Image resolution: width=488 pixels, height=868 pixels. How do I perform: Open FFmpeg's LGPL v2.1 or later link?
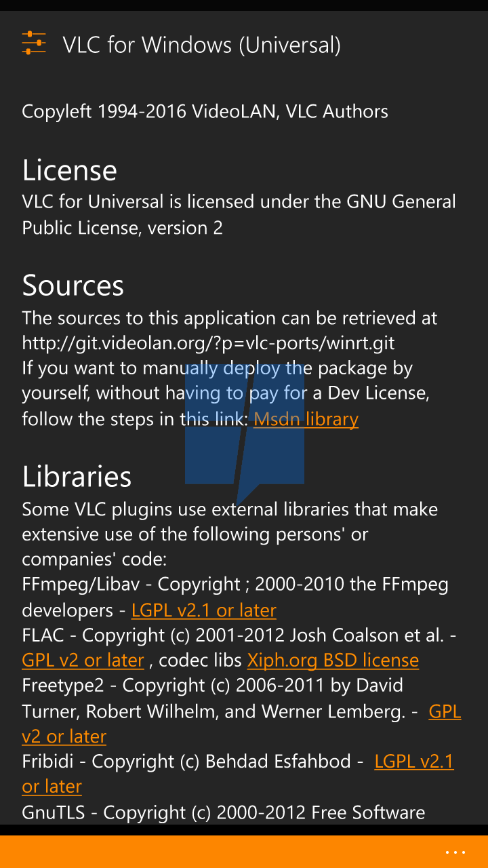point(203,610)
